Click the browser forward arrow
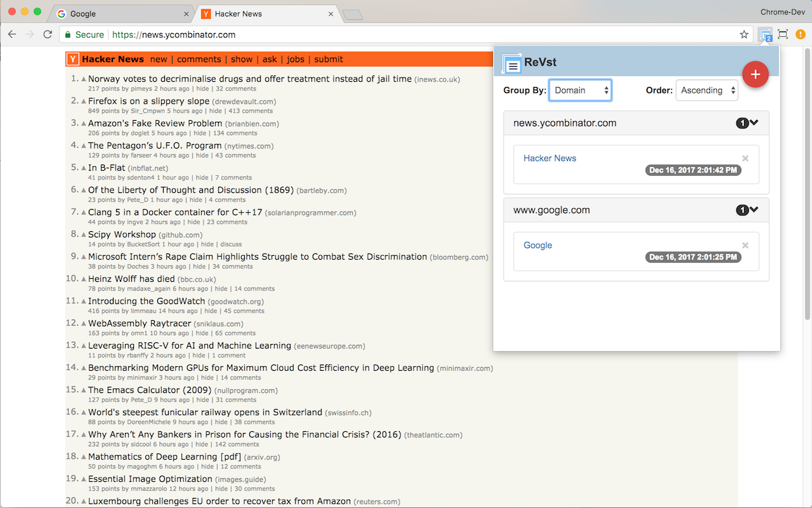Screen dimensions: 812x508 coord(29,34)
